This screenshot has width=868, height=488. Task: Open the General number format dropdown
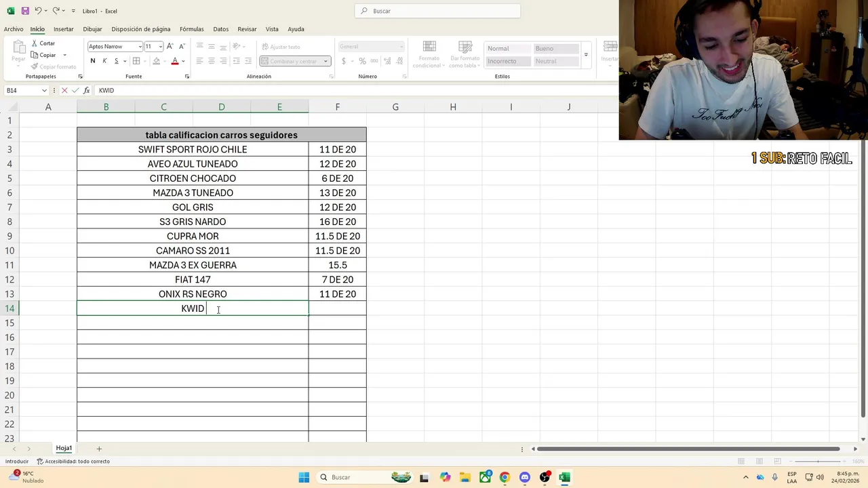(x=401, y=47)
